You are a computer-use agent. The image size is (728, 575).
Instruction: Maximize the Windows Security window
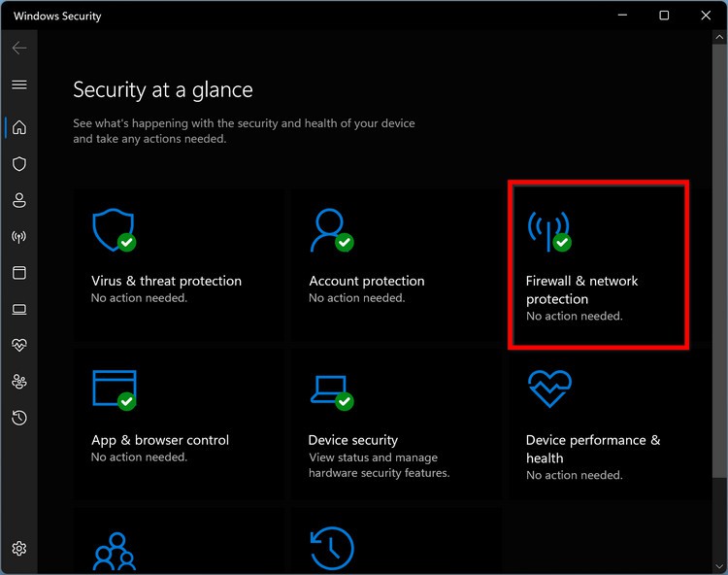(x=664, y=16)
